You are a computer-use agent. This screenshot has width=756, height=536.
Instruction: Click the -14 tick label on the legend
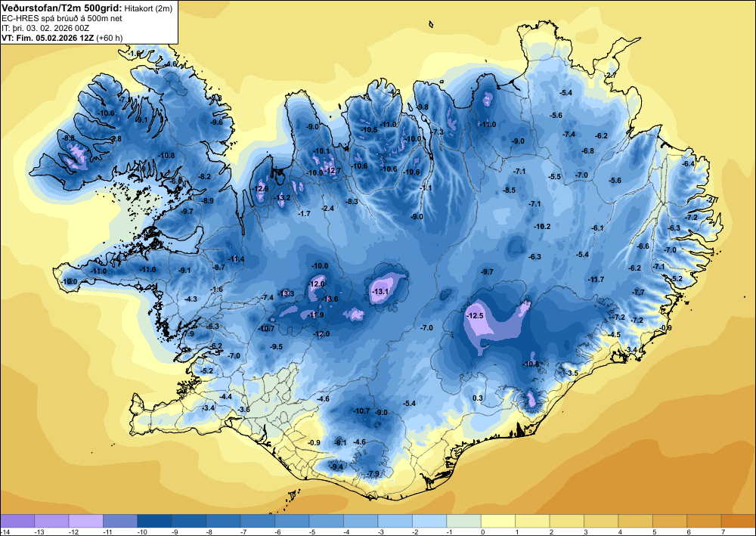tap(5, 531)
